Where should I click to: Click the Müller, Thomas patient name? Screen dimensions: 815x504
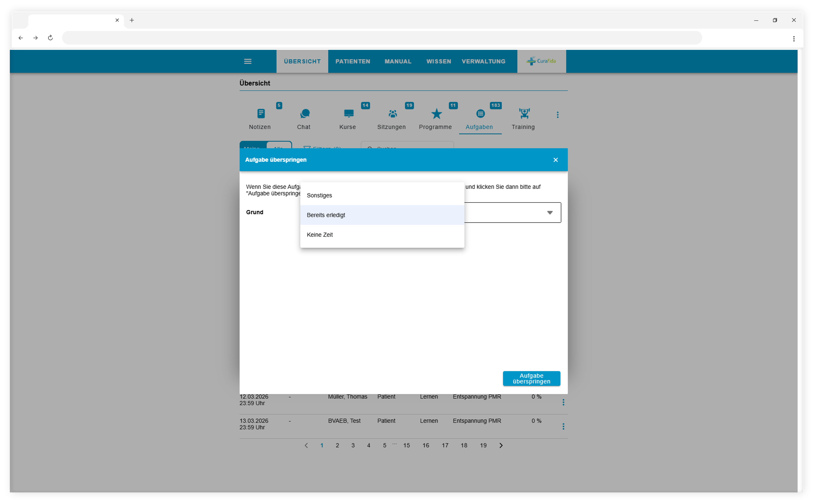347,397
